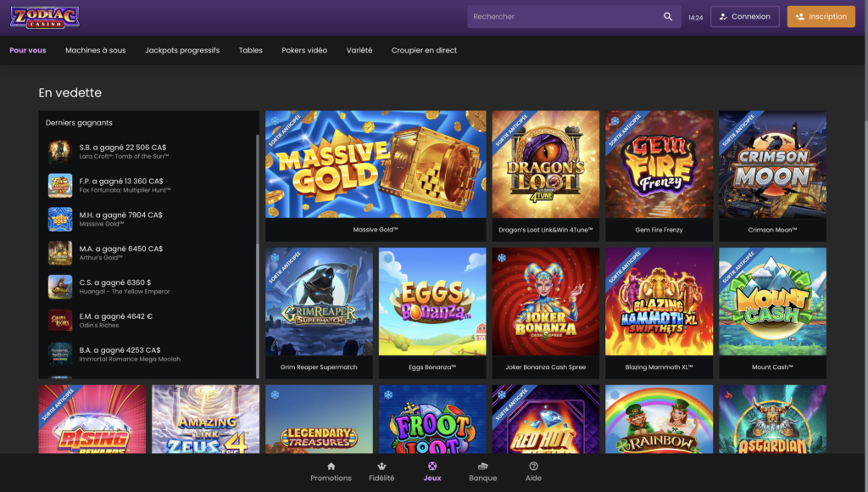Image resolution: width=868 pixels, height=492 pixels.
Task: Open the Jackpots progressifs tab
Action: tap(182, 50)
